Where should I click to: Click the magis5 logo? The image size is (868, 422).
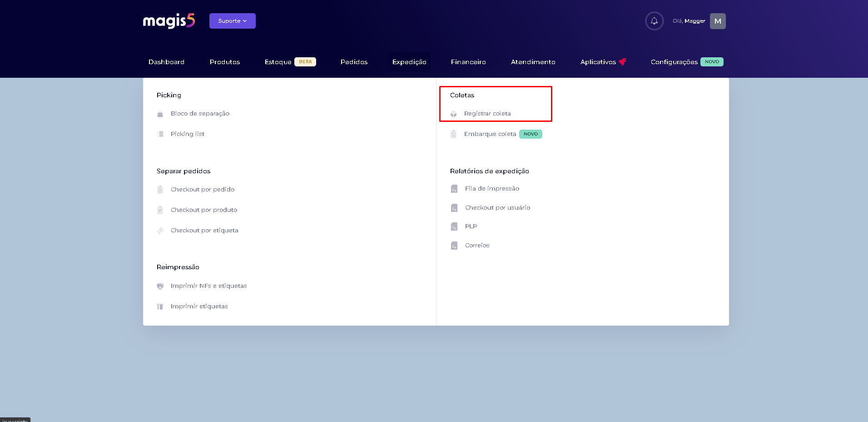click(x=169, y=21)
